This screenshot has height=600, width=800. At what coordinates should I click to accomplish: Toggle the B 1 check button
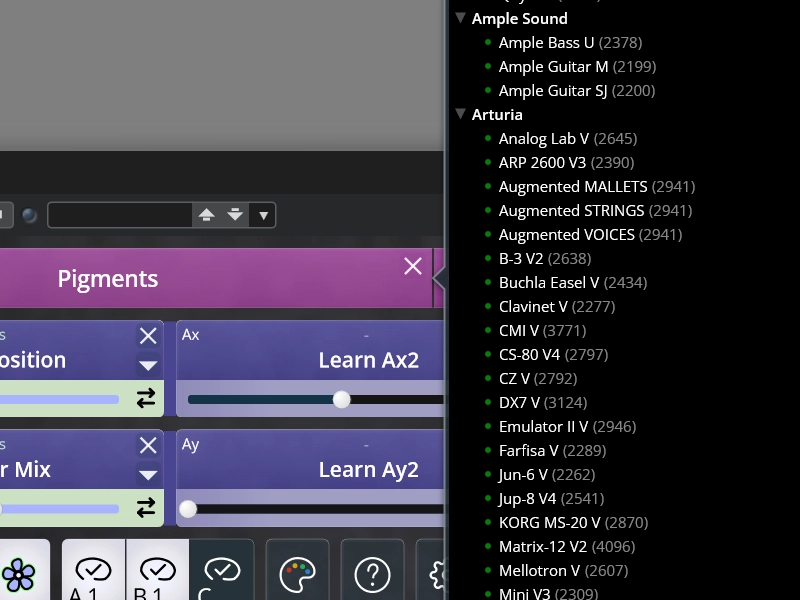click(157, 571)
